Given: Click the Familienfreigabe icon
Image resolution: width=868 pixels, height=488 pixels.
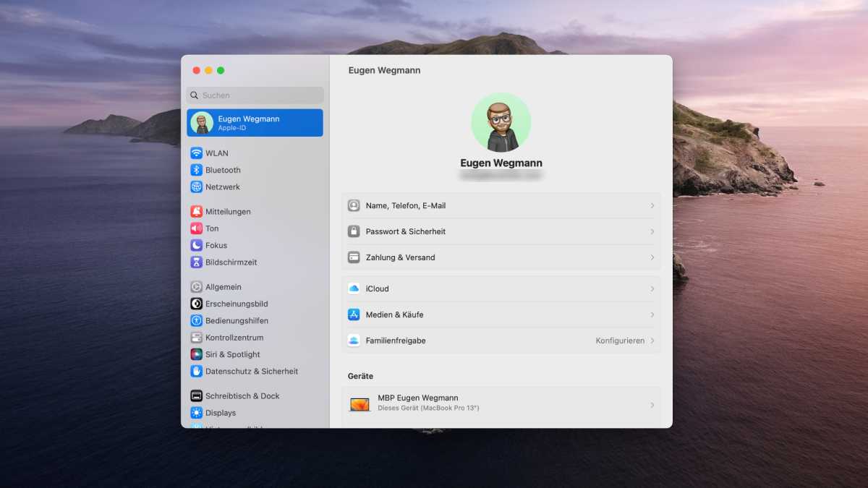Looking at the screenshot, I should click(x=354, y=341).
